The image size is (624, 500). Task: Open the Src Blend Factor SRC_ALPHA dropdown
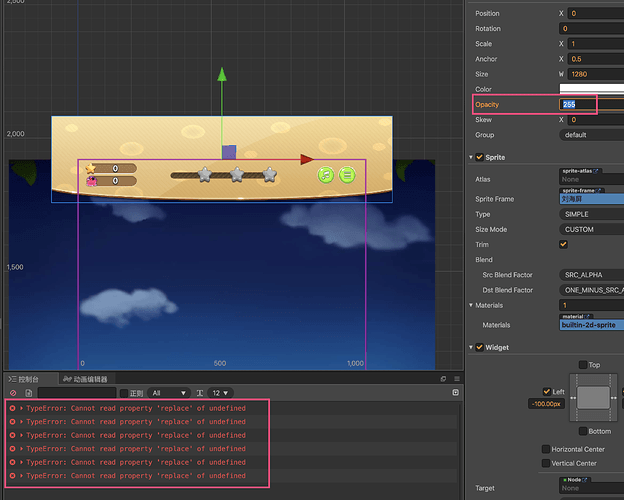tap(591, 275)
